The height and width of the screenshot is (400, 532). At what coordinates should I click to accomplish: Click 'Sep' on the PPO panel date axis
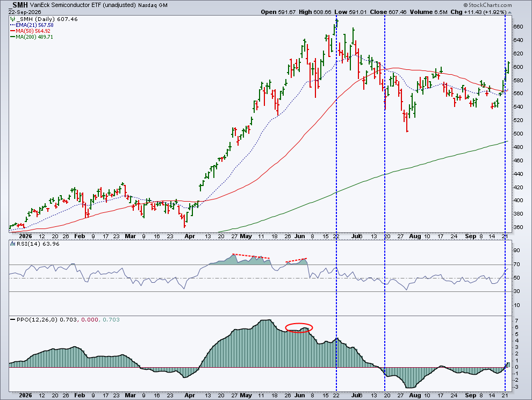(x=471, y=396)
